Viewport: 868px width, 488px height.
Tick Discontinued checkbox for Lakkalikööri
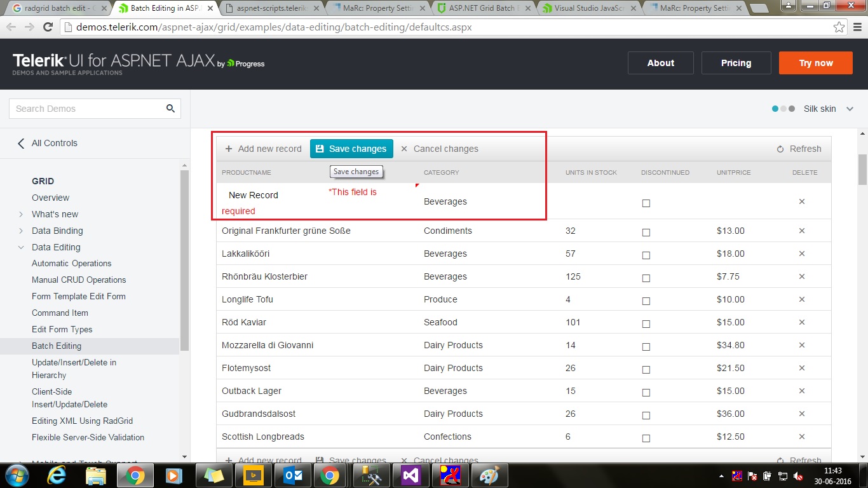[x=646, y=255]
